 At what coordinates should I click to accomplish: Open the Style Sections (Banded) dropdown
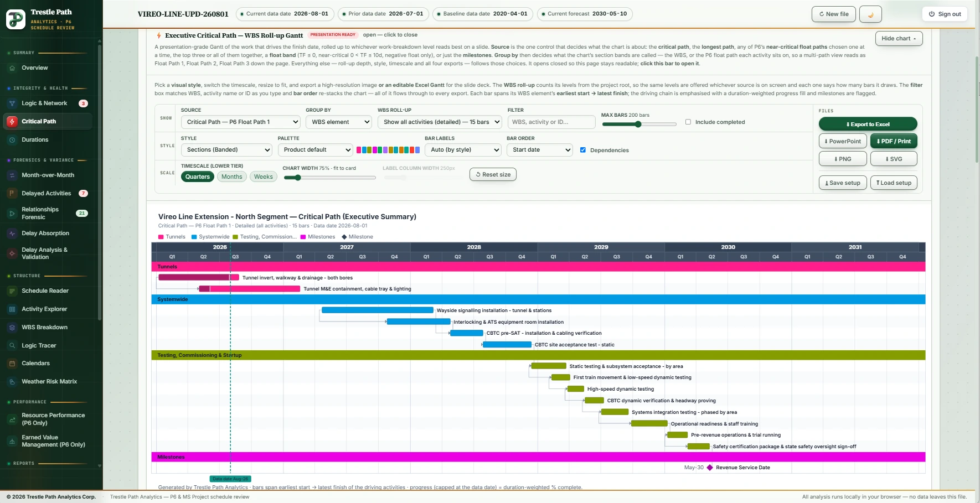coord(226,150)
